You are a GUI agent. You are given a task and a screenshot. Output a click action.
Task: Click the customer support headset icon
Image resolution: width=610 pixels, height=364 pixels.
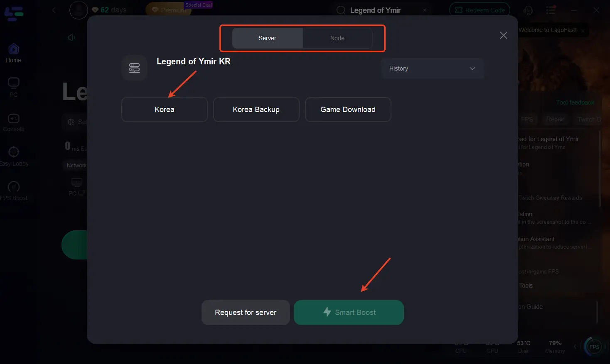(528, 10)
